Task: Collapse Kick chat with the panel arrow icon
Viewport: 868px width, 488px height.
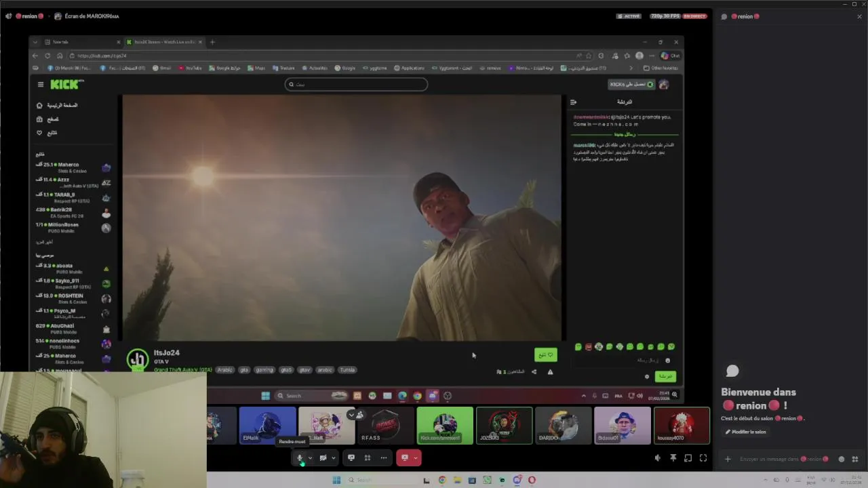Action: coord(574,102)
